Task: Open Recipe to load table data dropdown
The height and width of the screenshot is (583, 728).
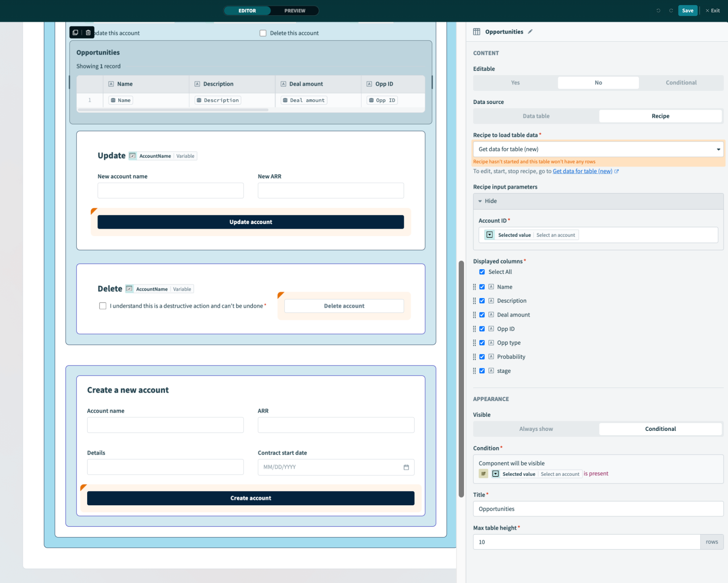Action: 598,149
